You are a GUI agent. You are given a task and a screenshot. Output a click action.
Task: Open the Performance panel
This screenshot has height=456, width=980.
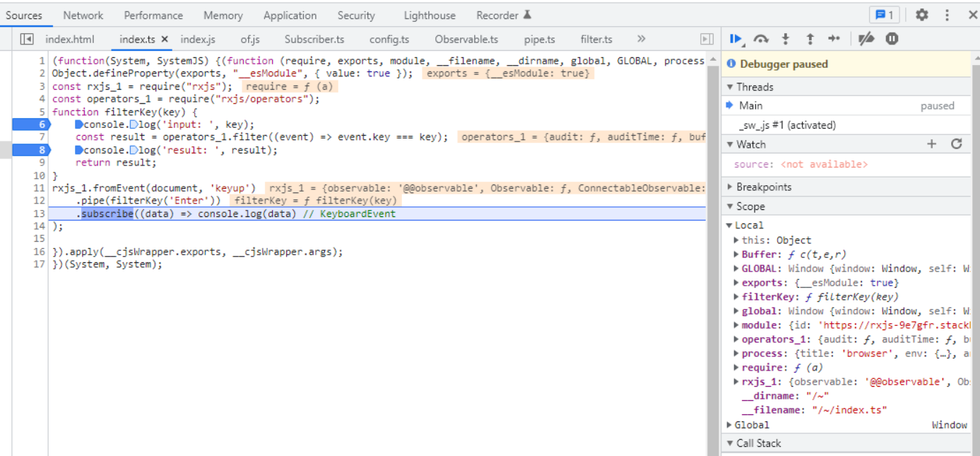pyautogui.click(x=153, y=15)
